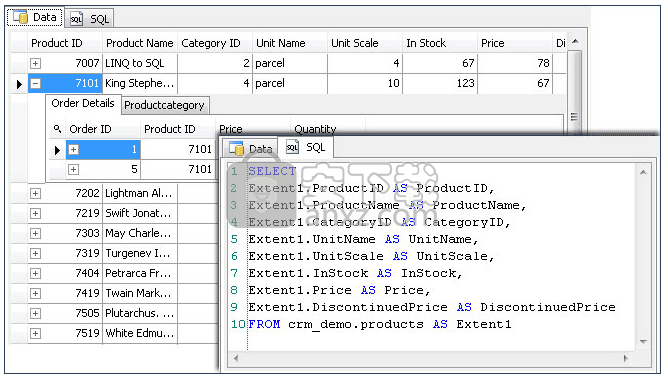Sort by Product ID column header in main grid
Image resolution: width=668 pixels, height=380 pixels.
coord(65,43)
